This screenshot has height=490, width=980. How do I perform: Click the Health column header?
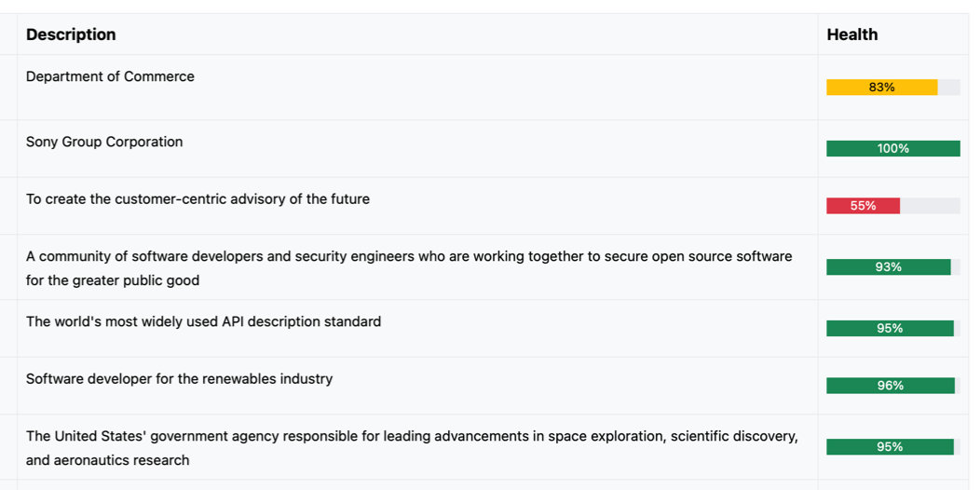pyautogui.click(x=851, y=34)
